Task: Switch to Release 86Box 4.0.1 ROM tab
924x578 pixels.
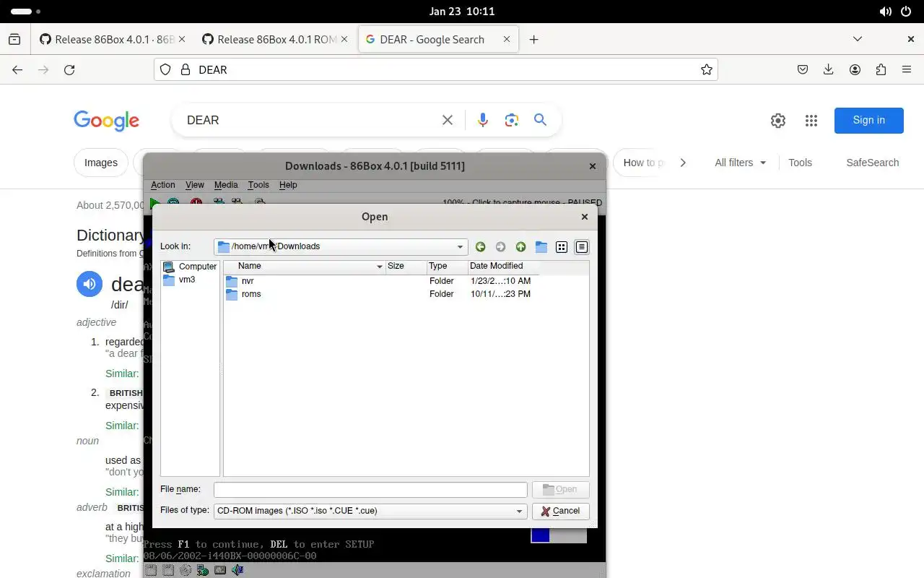Action: pyautogui.click(x=276, y=39)
